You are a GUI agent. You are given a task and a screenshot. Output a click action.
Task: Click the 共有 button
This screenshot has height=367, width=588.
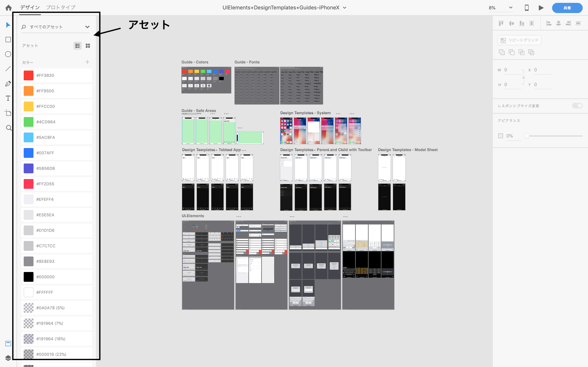567,8
